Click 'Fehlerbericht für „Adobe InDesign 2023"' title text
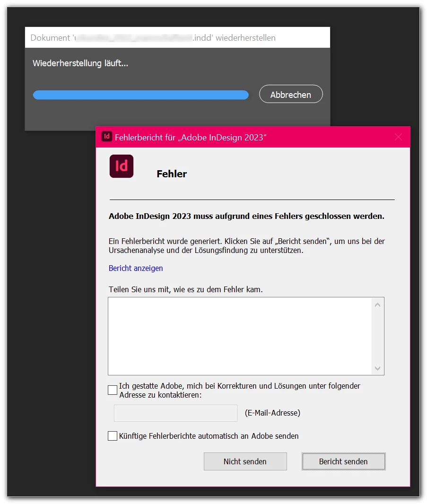The image size is (427, 504). (x=191, y=138)
